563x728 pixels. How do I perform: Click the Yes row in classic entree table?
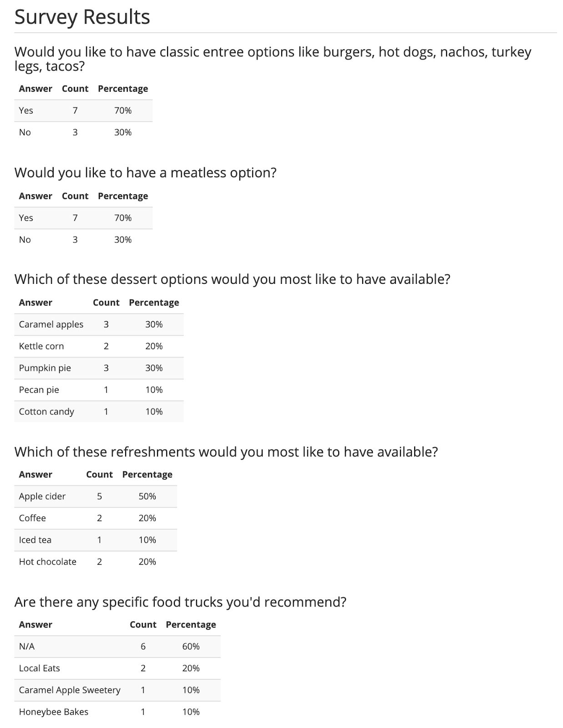[x=83, y=111]
